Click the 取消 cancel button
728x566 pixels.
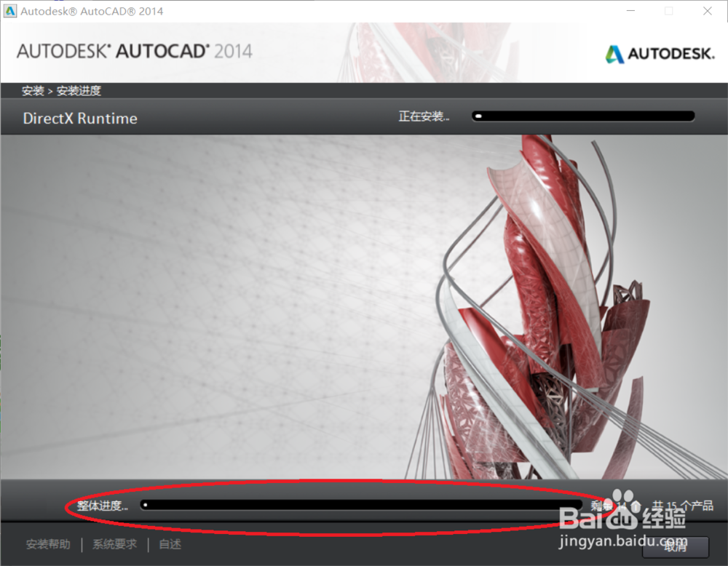676,547
